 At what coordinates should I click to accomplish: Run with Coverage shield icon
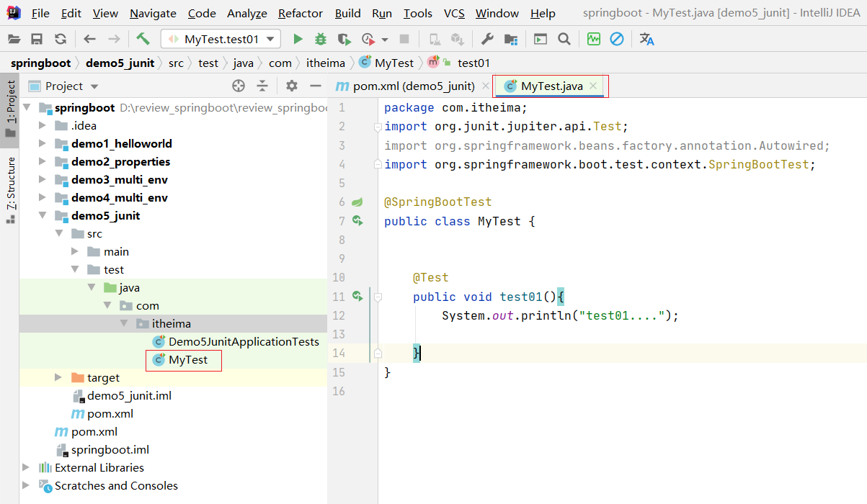(x=344, y=40)
